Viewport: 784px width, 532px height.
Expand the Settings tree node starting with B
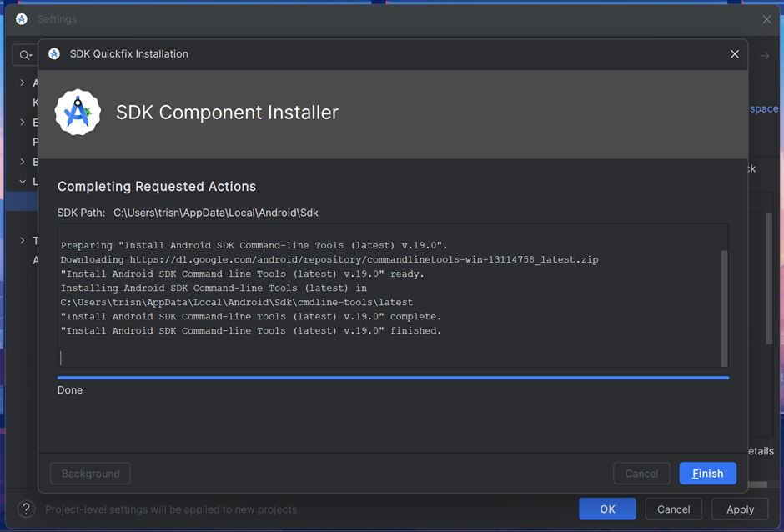click(x=22, y=162)
